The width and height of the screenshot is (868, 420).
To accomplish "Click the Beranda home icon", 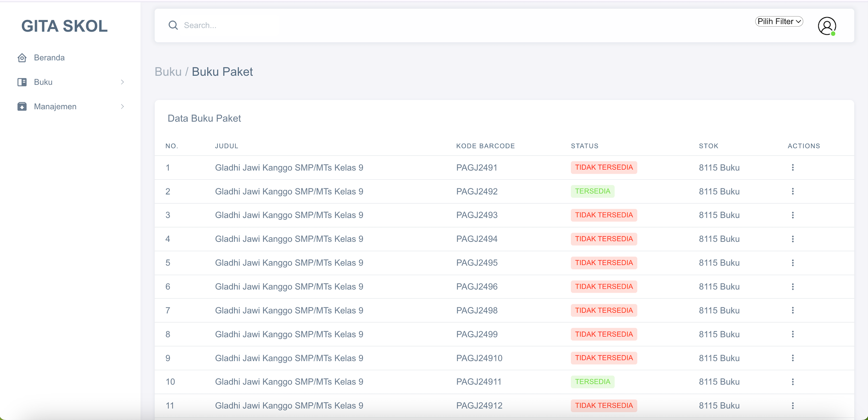I will [22, 58].
